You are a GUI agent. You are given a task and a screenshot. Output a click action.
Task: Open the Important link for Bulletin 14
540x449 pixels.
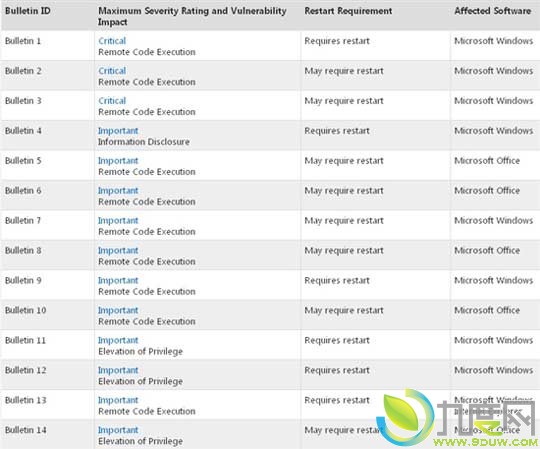coord(118,430)
